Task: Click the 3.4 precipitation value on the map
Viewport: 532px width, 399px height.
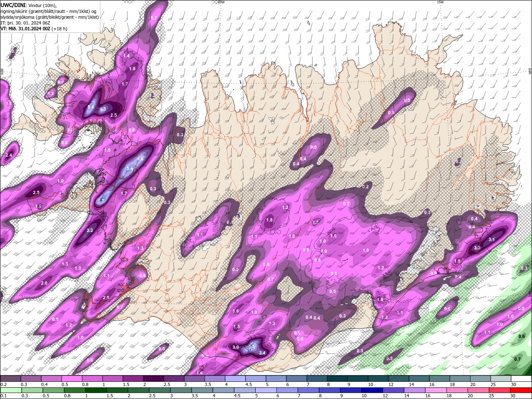Action: (x=262, y=353)
